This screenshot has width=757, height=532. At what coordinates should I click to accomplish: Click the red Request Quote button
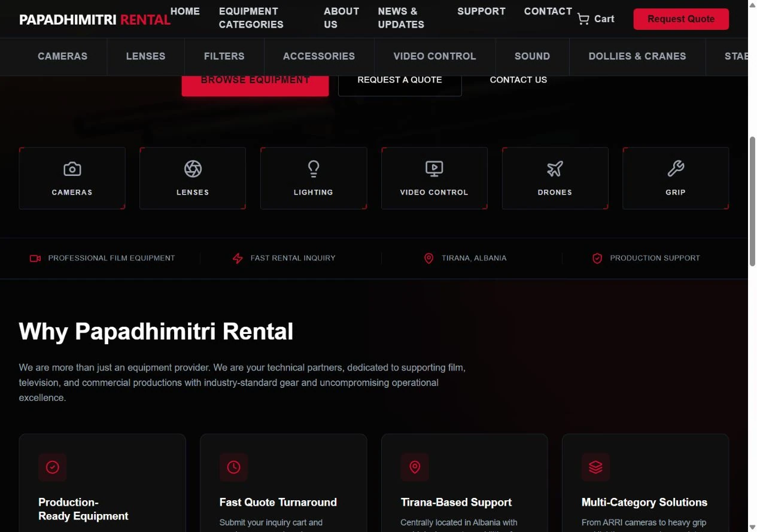tap(681, 19)
